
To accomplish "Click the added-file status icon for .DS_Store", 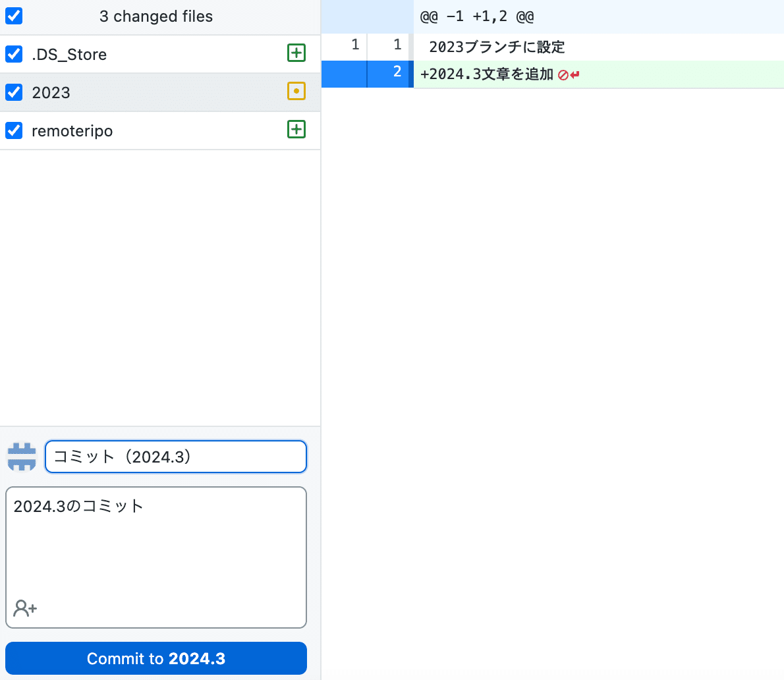I will pyautogui.click(x=296, y=53).
